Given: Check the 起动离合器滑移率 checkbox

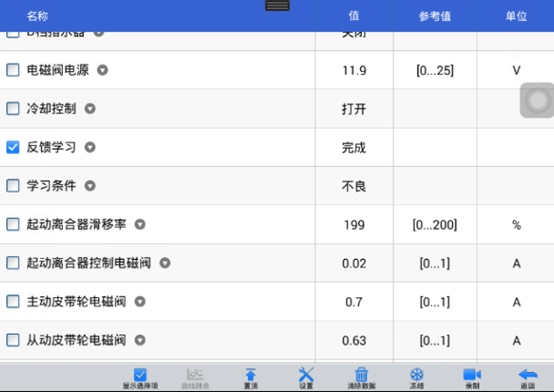Looking at the screenshot, I should [13, 224].
